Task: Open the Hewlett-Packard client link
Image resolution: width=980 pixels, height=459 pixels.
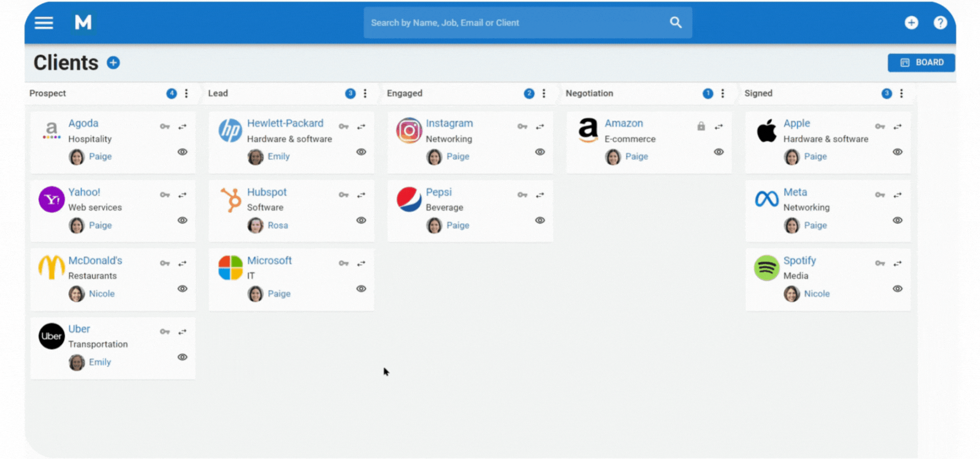Action: point(285,123)
